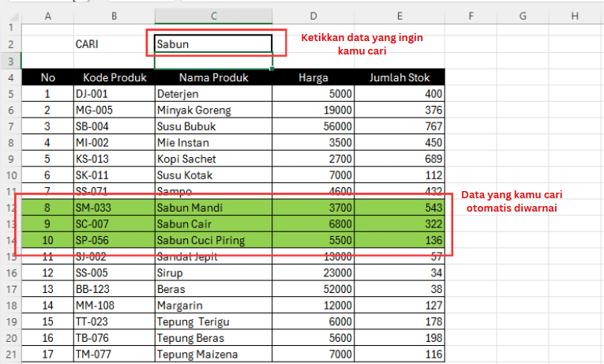Select the stock cell showing 689
Screen dimensions: 604x364
pos(400,159)
